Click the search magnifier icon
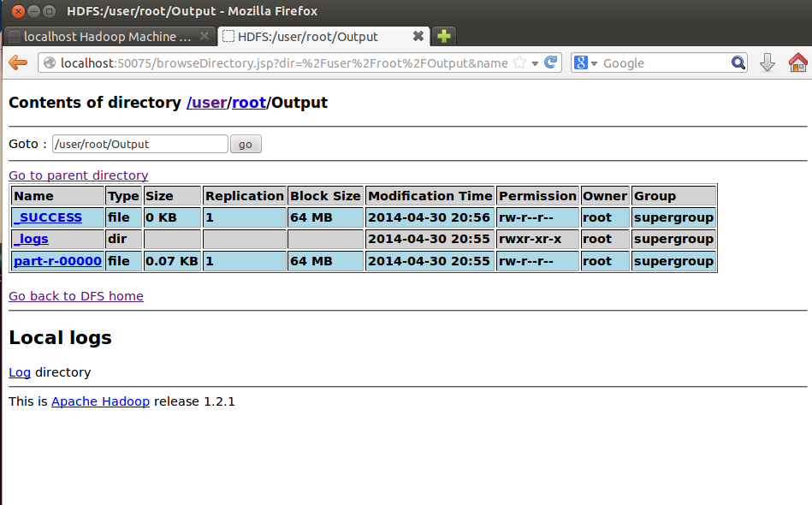The height and width of the screenshot is (505, 812). pos(738,62)
